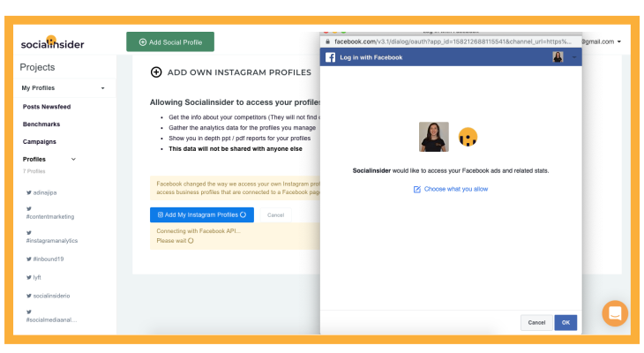The width and height of the screenshot is (644, 353).
Task: Click the circled plus icon beside heading
Action: [156, 72]
